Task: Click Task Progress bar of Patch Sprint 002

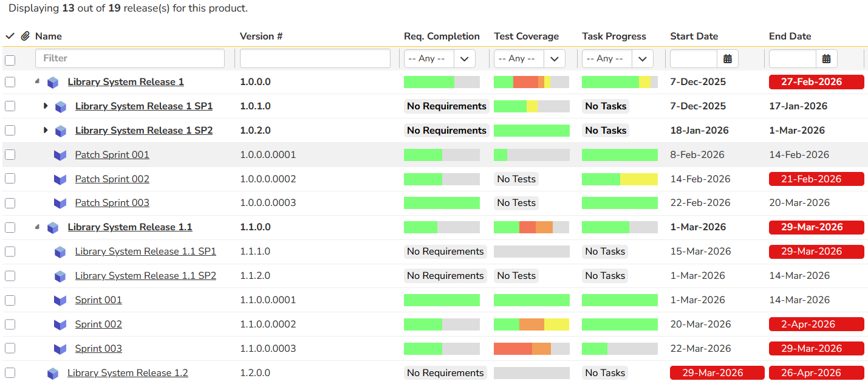Action: [620, 179]
